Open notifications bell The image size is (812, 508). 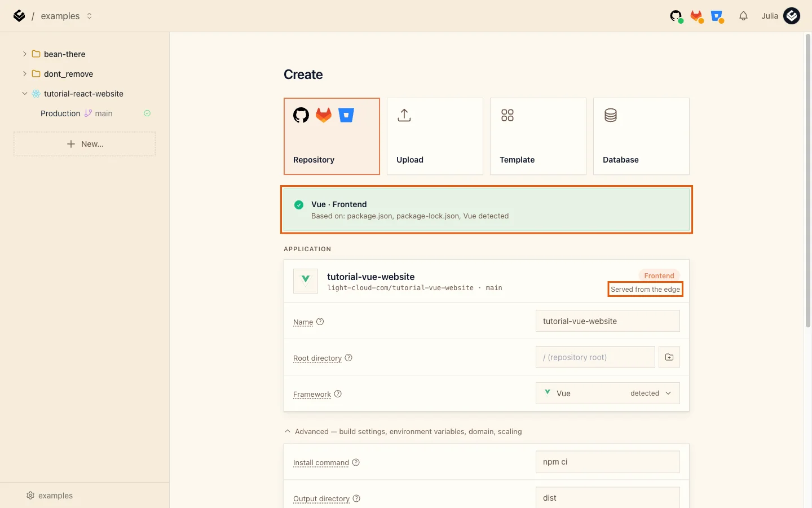(x=743, y=16)
